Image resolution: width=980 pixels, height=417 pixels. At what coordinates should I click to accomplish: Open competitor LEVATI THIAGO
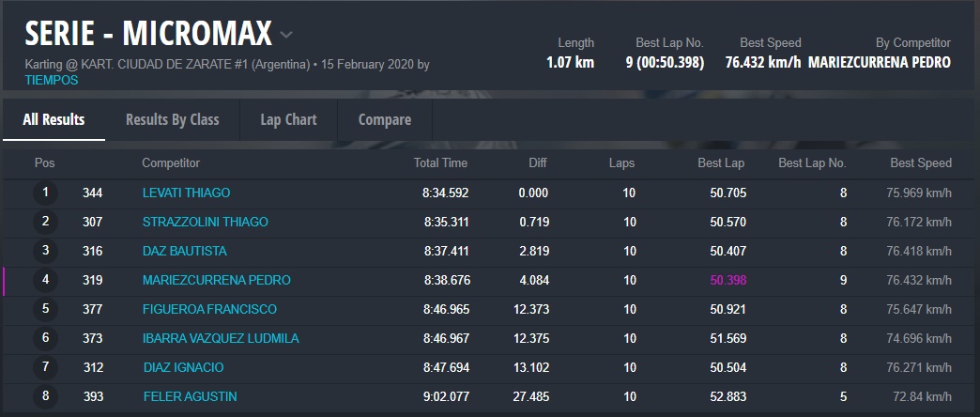186,193
